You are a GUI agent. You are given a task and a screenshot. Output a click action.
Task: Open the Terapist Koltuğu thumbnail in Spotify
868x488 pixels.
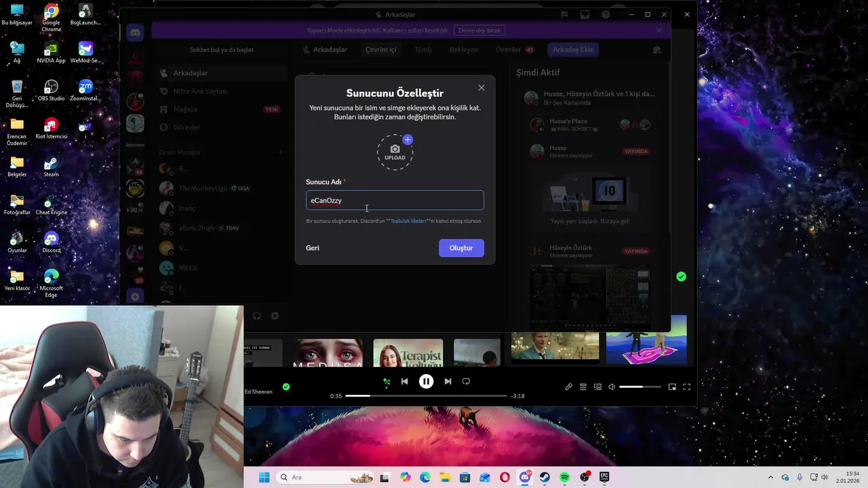pos(408,352)
